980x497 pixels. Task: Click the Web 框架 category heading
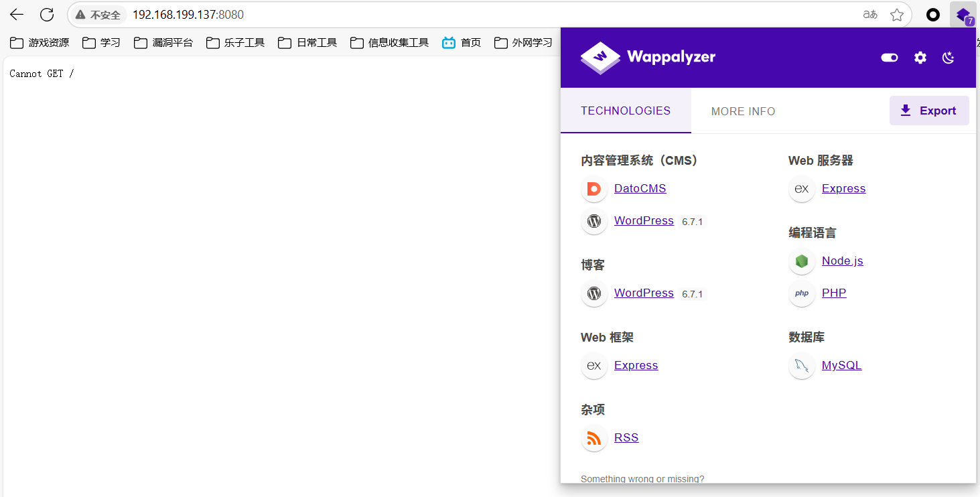607,338
